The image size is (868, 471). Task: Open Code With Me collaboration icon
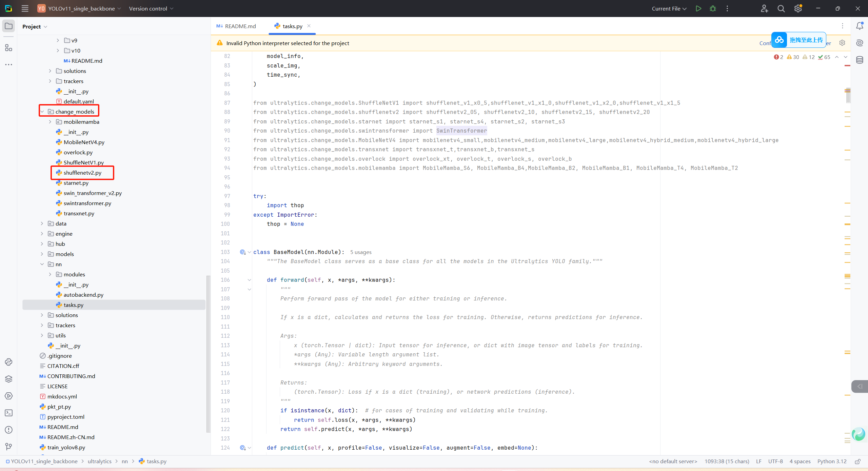coord(764,8)
